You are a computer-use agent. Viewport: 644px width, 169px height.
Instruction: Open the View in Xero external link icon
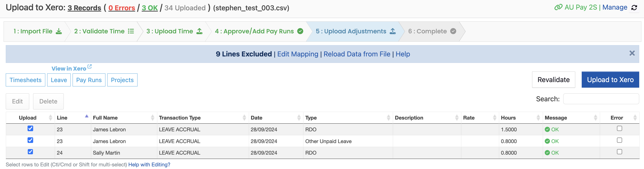pyautogui.click(x=90, y=66)
